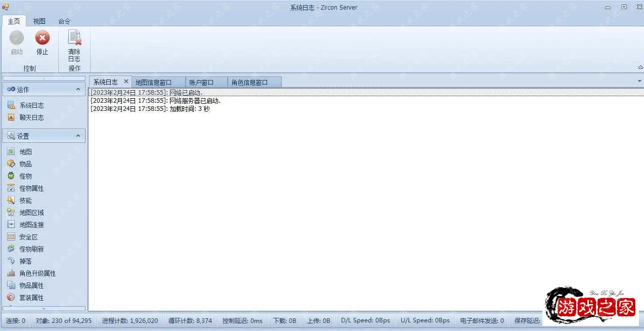Collapse the ribbon with the chevron
Screen dimensions: 644x331
(x=639, y=66)
